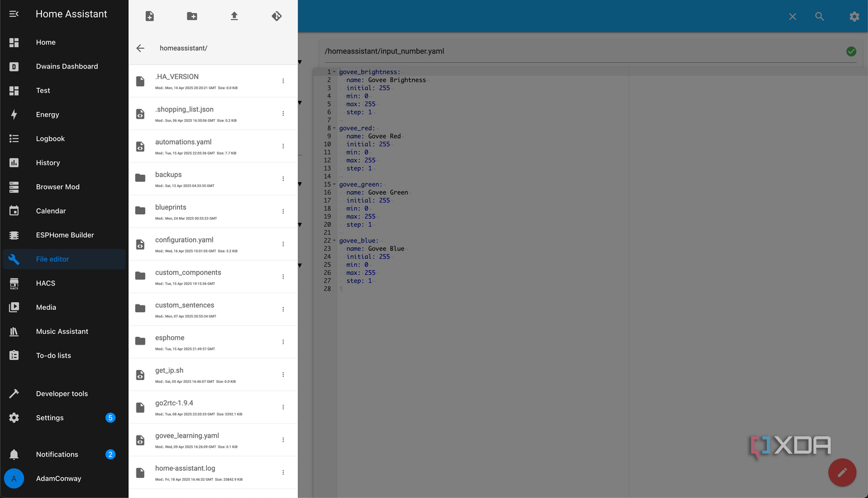The height and width of the screenshot is (498, 868).
Task: Go to the Energy page
Action: click(64, 114)
